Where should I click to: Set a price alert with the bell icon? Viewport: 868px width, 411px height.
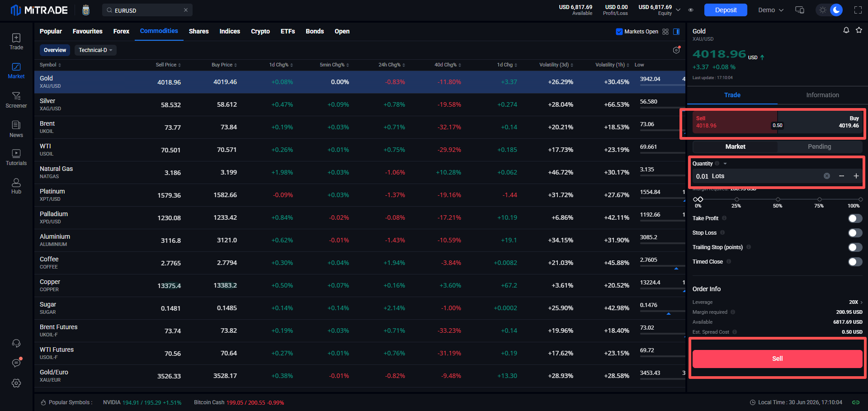coord(846,30)
